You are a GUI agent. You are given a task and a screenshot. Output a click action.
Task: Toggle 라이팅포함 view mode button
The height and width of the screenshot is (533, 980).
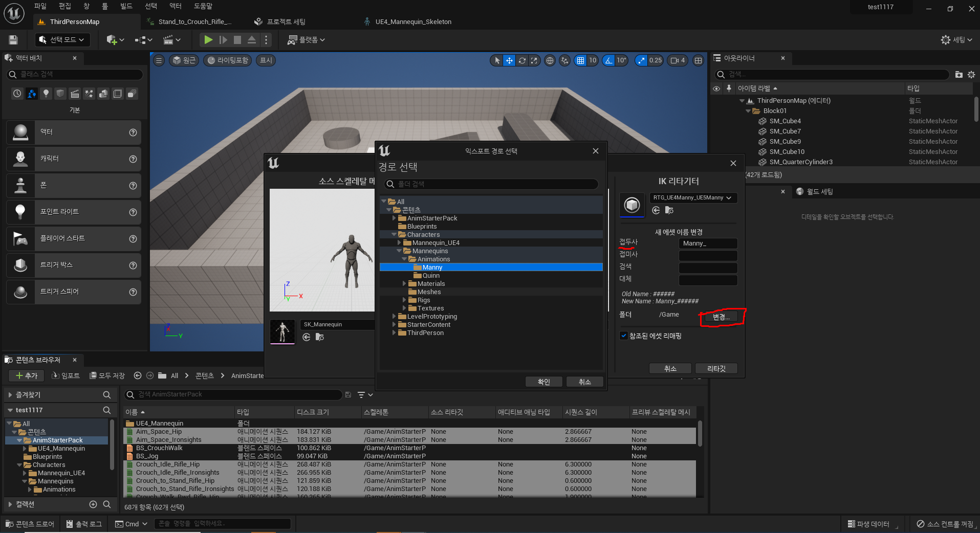(228, 60)
